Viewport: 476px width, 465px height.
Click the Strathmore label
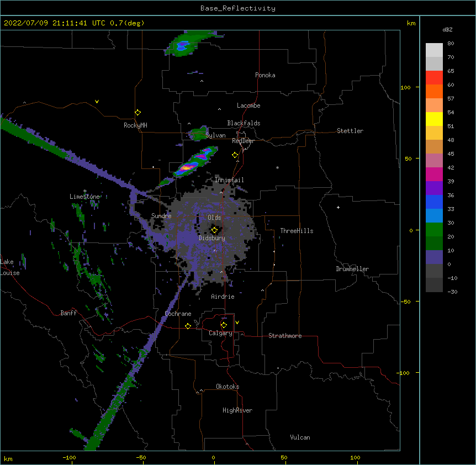285,336
